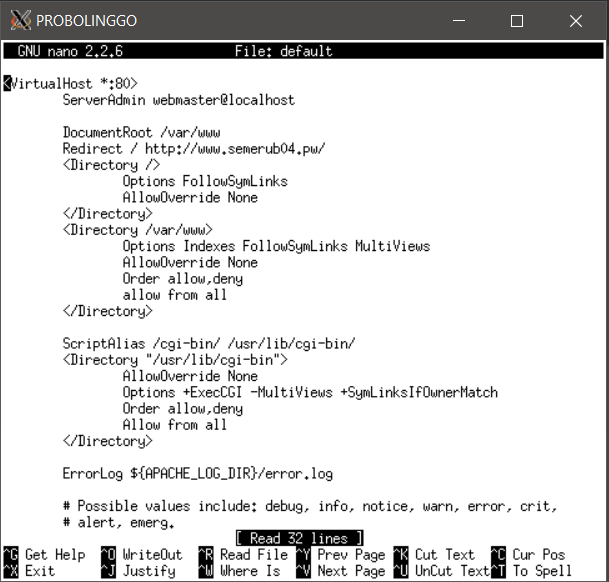
Task: Click the X11 app icon in title bar
Action: (20, 20)
